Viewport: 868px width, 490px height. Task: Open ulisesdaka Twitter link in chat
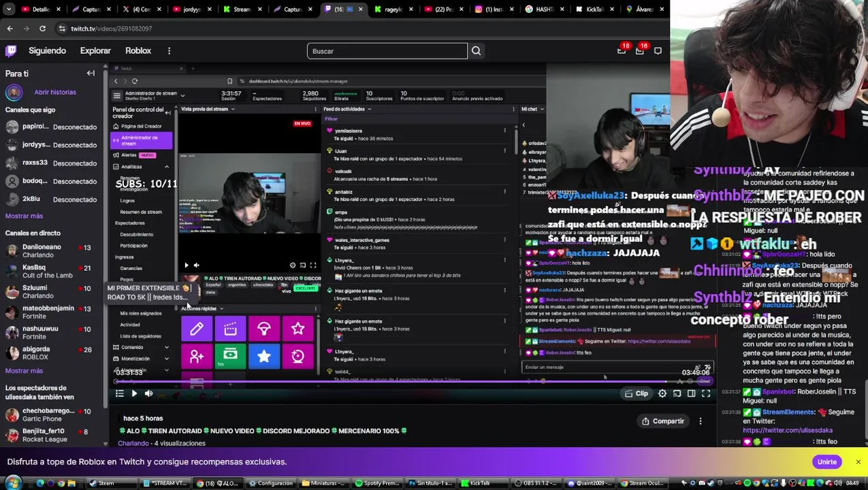(x=787, y=430)
